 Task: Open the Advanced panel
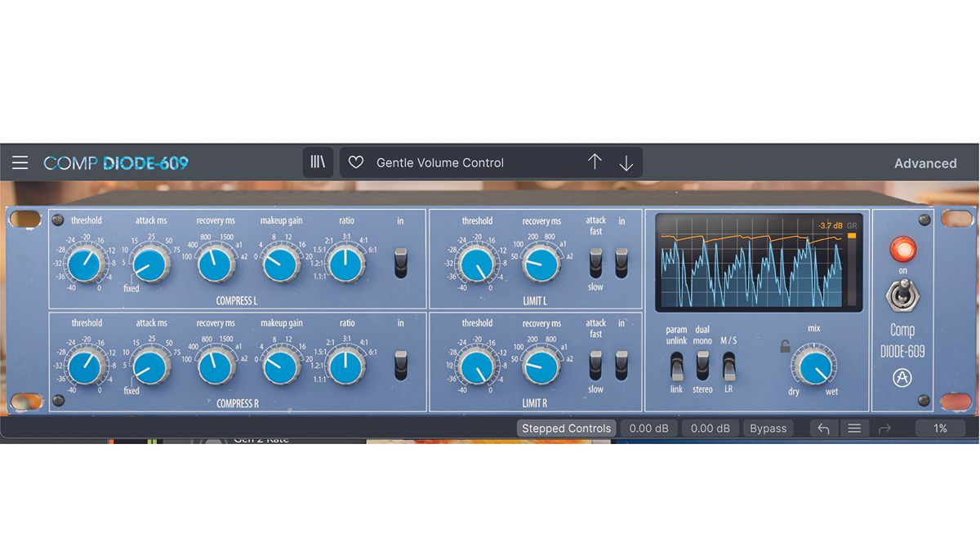click(925, 163)
